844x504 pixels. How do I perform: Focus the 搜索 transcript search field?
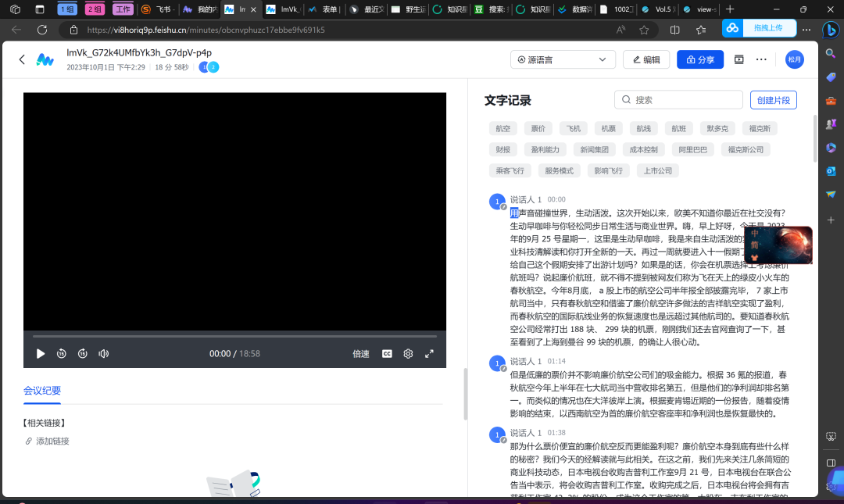[x=678, y=100]
